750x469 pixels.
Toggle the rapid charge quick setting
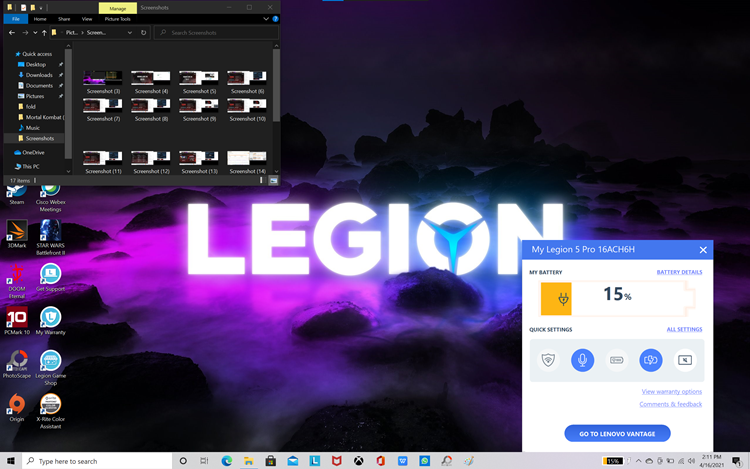click(x=651, y=360)
